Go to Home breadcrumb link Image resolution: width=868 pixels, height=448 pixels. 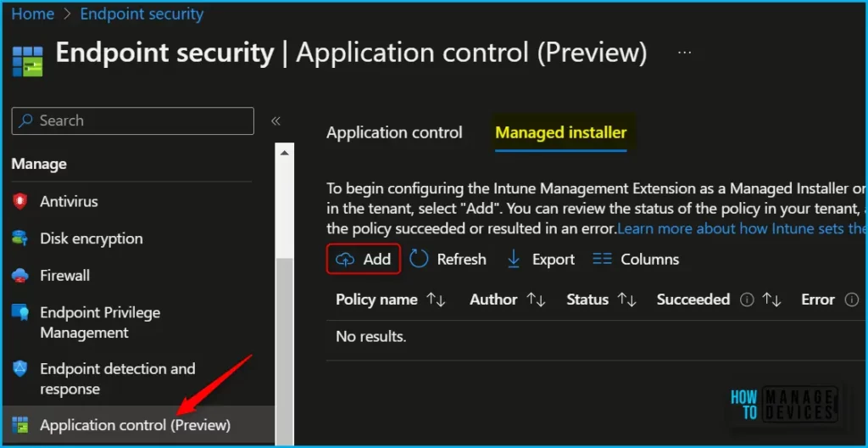33,14
